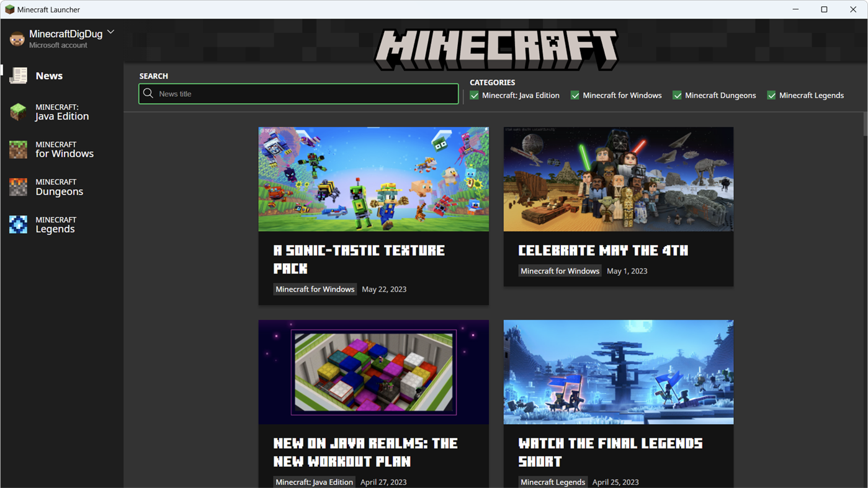Open the Minecraft: Java Edition sidebar icon

click(18, 112)
